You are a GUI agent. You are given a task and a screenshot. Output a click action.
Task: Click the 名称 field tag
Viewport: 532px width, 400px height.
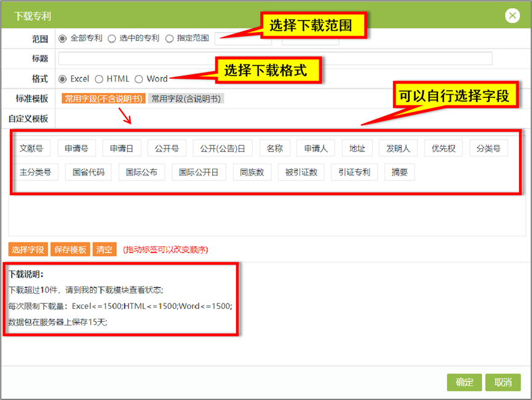(274, 148)
